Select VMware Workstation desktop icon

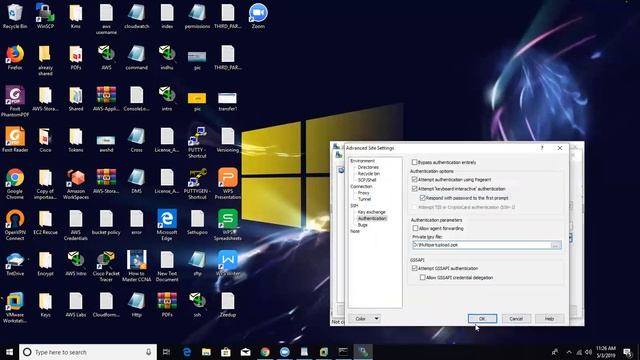15,308
